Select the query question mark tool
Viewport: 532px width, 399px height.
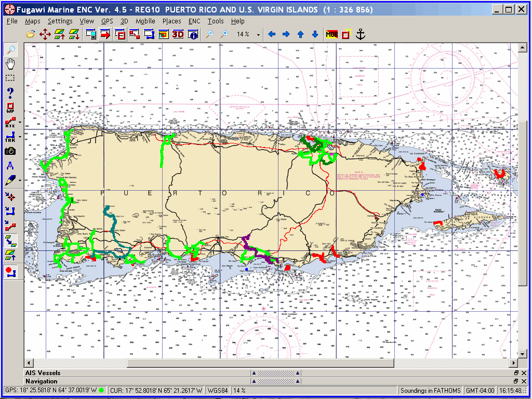[10, 93]
